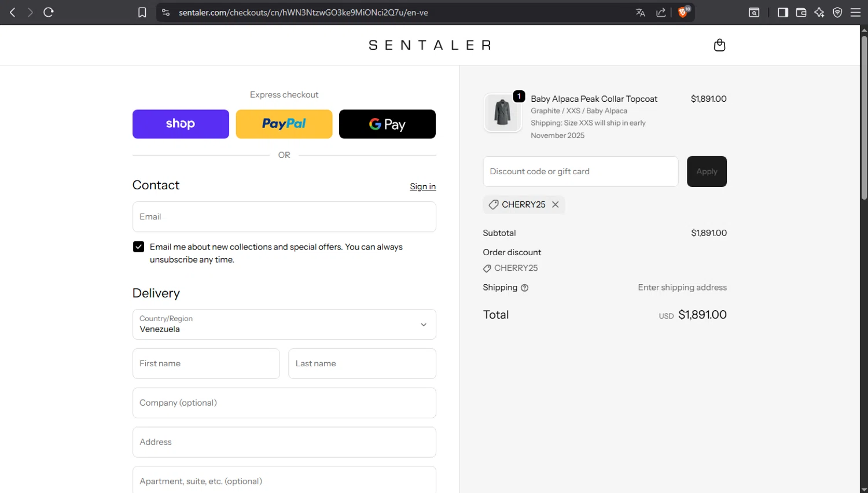Image resolution: width=868 pixels, height=493 pixels.
Task: Open the Leo AI sparkle icon
Action: [819, 12]
